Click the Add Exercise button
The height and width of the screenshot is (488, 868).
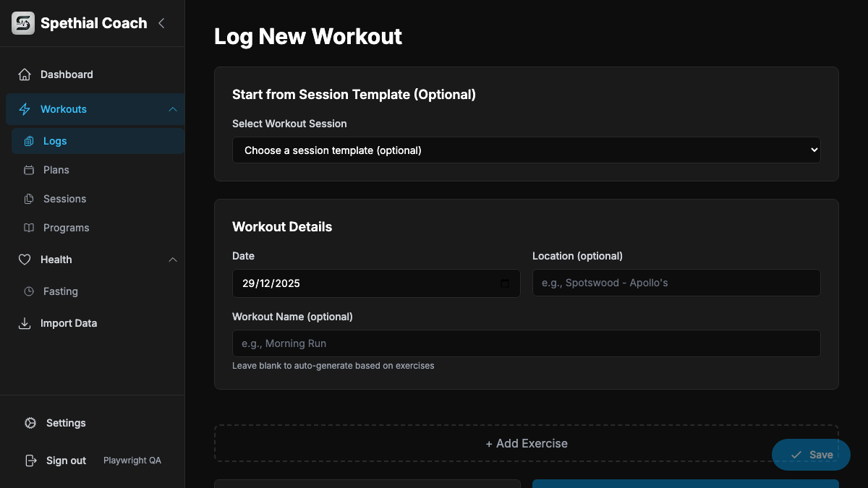[x=527, y=443]
